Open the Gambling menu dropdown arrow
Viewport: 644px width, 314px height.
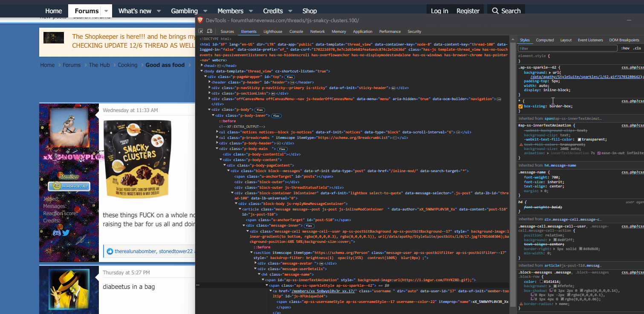click(205, 11)
